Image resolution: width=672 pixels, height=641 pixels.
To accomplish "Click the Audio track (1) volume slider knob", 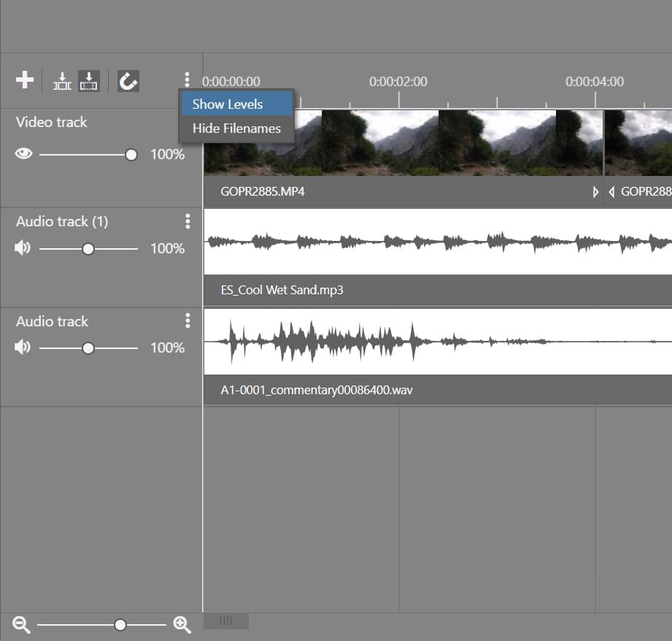I will (x=88, y=249).
